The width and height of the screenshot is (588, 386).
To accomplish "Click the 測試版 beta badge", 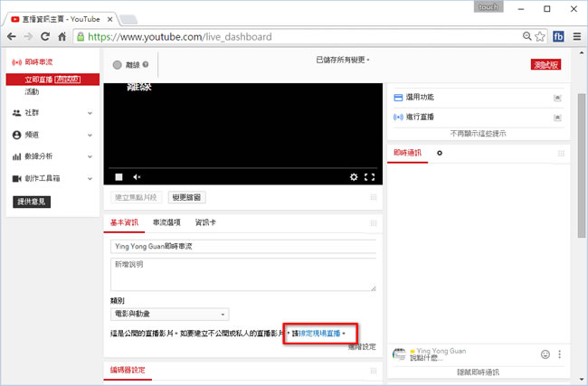I will (x=545, y=65).
